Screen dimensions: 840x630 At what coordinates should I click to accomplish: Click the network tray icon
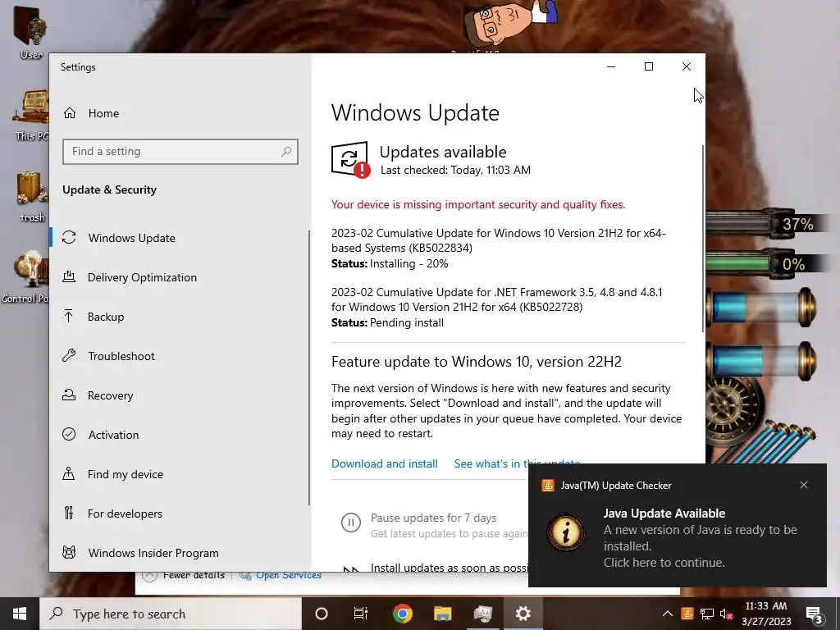coord(706,614)
